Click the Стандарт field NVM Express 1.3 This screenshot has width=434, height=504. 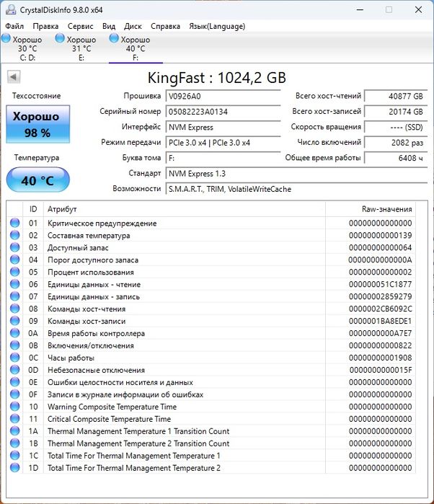[x=296, y=173]
